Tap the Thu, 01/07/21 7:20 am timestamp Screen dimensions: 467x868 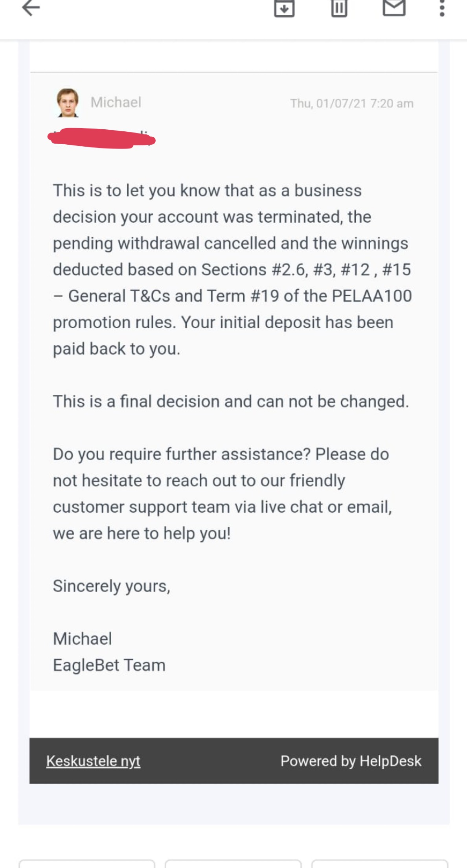[x=351, y=103]
